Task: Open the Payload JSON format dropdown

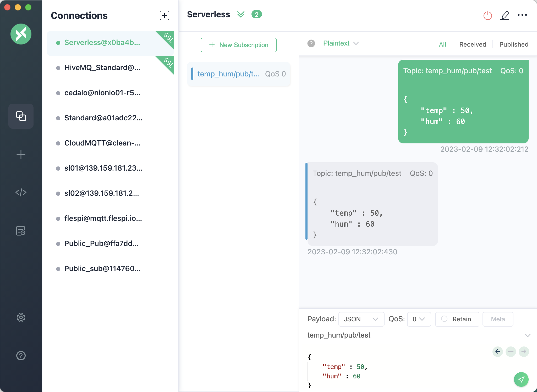Action: pyautogui.click(x=361, y=319)
